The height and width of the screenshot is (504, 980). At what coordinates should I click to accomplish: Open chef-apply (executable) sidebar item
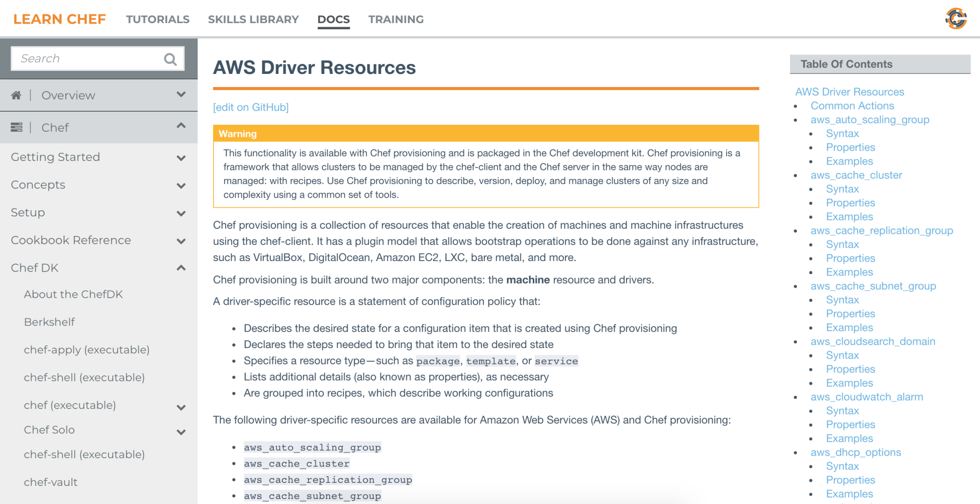click(x=86, y=350)
